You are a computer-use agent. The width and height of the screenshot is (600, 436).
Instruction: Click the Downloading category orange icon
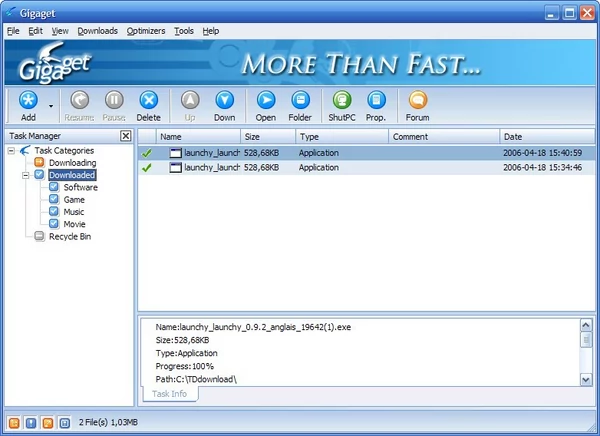pyautogui.click(x=39, y=162)
